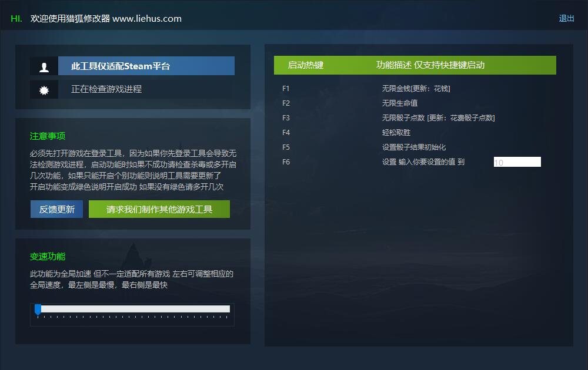Click the www.liehus.com welcome title
This screenshot has width=588, height=370.
[106, 18]
